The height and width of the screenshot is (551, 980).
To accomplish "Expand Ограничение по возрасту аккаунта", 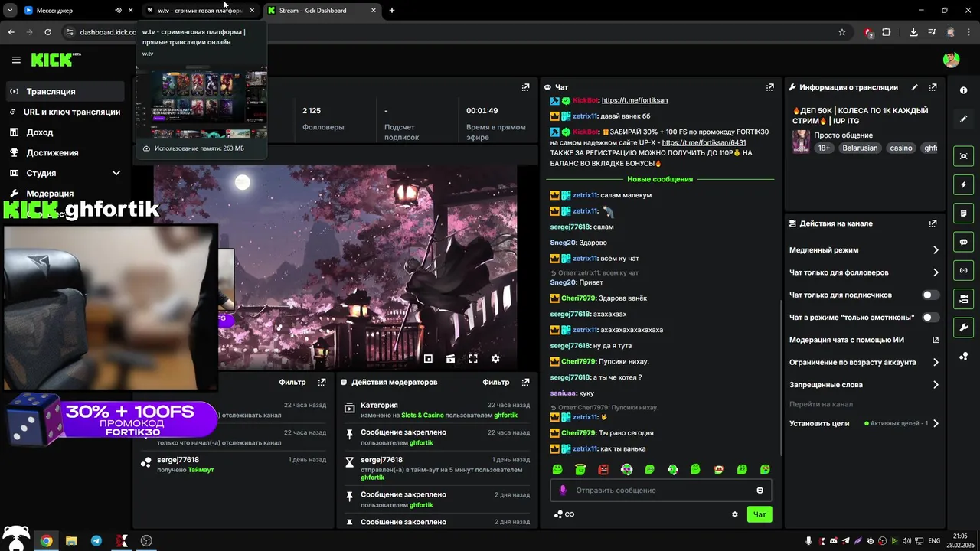I will coord(936,362).
